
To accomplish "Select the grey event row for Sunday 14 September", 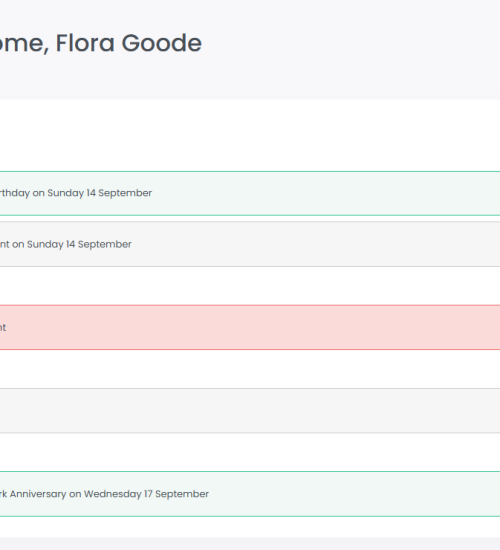I will 250,244.
